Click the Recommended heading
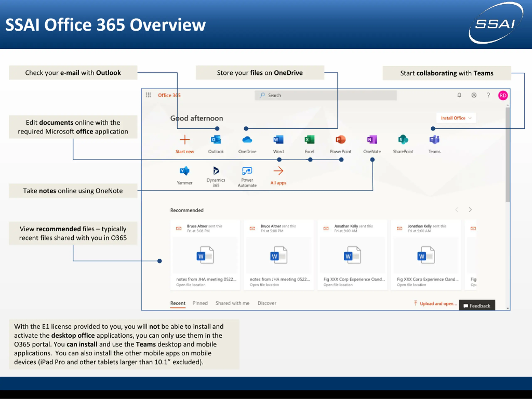The width and height of the screenshot is (532, 399). pos(187,210)
